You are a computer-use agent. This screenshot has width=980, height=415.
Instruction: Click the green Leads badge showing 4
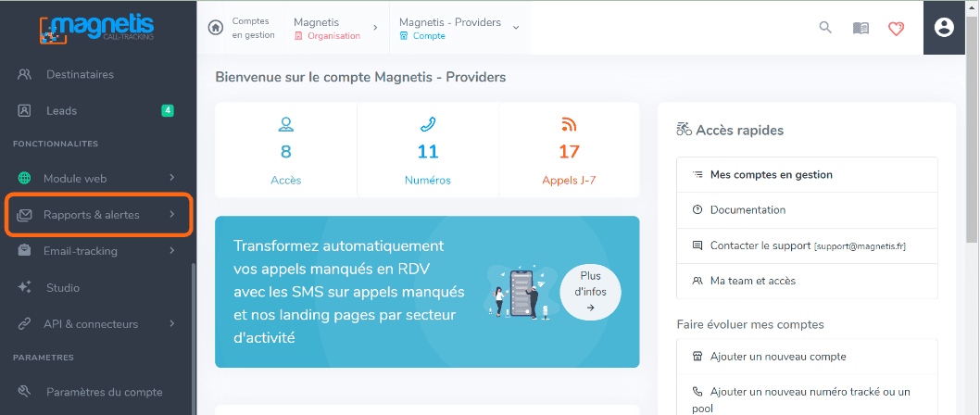click(168, 110)
